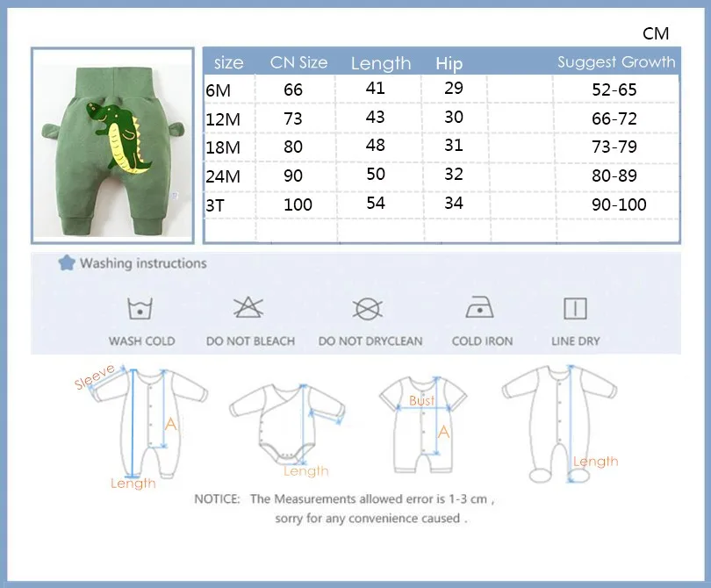This screenshot has height=588, width=711.
Task: Click CN size value '73'
Action: tap(293, 118)
